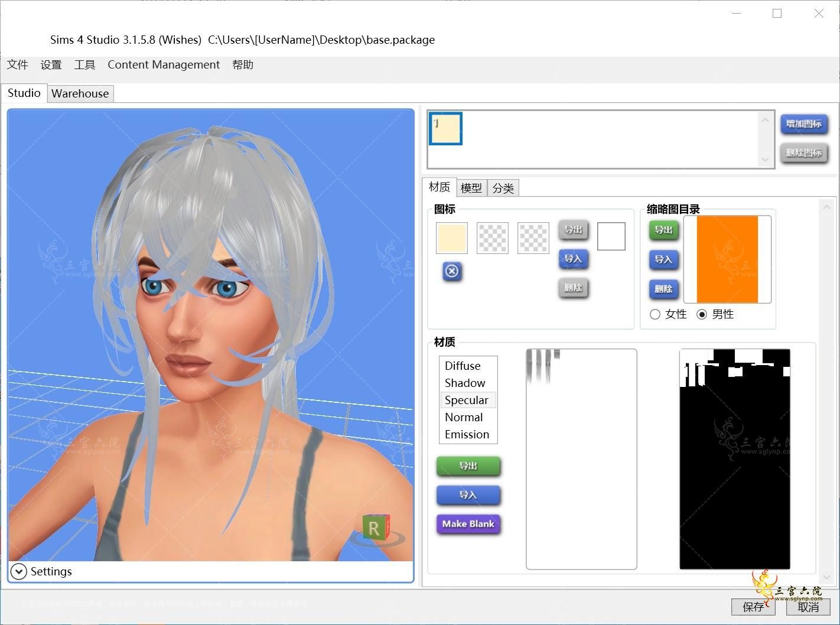Select Specular in the material list

pos(468,400)
